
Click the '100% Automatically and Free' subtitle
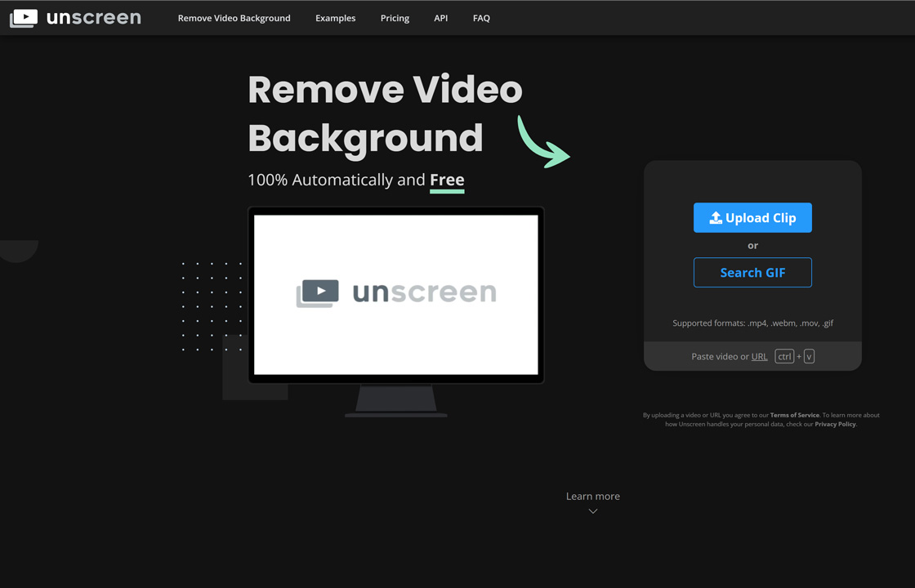pos(356,180)
